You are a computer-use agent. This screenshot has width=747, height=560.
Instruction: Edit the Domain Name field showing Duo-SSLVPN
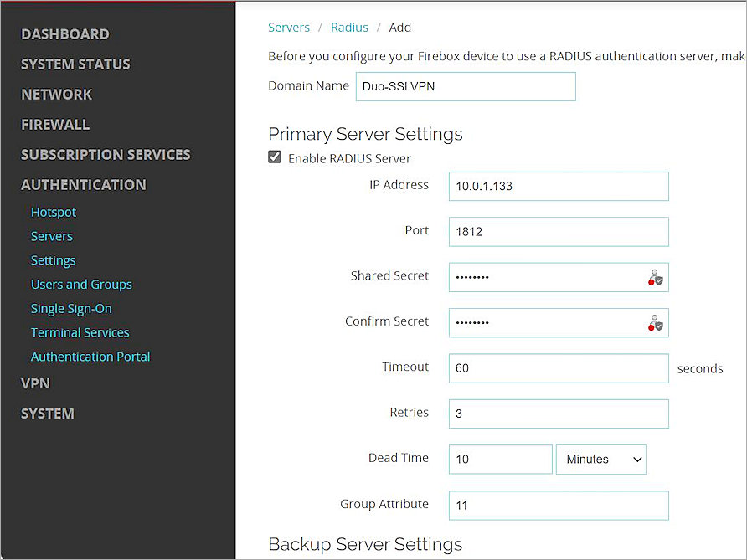[466, 86]
